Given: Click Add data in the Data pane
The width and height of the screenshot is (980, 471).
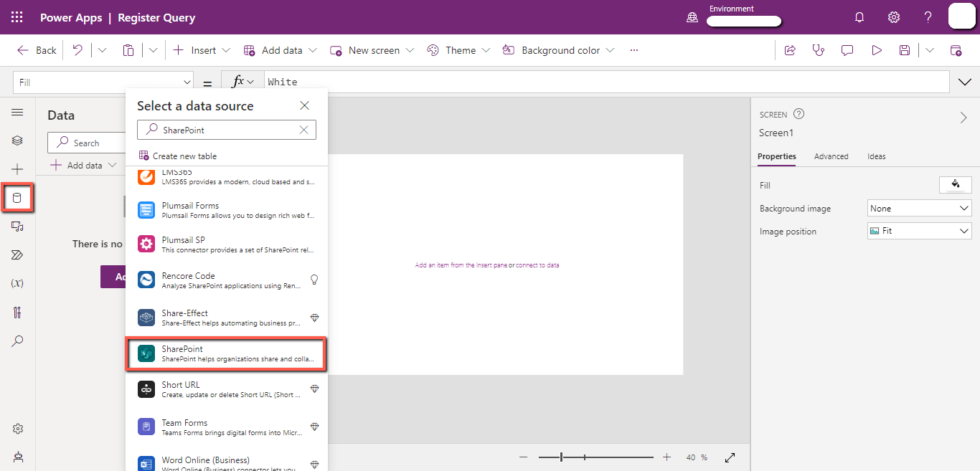Looking at the screenshot, I should [84, 165].
